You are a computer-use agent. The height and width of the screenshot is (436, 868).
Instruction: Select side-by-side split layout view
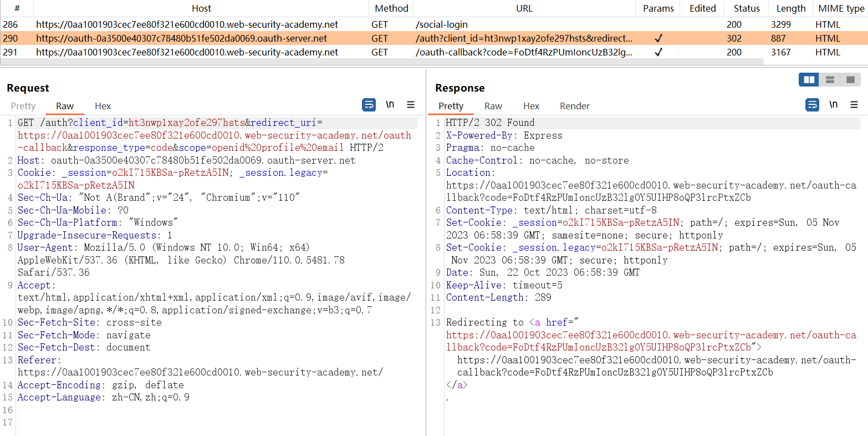click(x=809, y=80)
